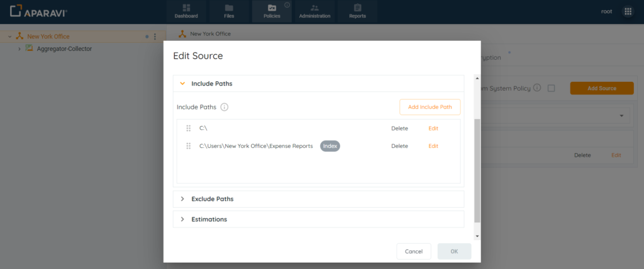Click the APARAVI logo icon
This screenshot has width=644, height=269.
16,12
